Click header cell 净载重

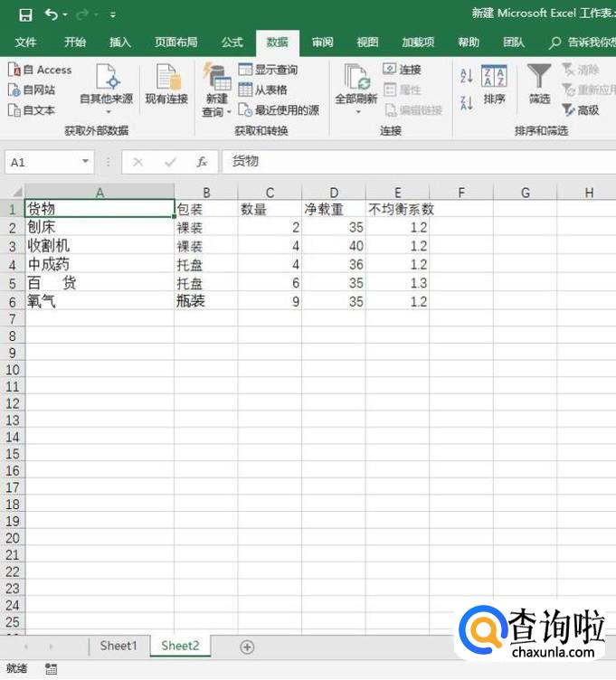coord(334,209)
